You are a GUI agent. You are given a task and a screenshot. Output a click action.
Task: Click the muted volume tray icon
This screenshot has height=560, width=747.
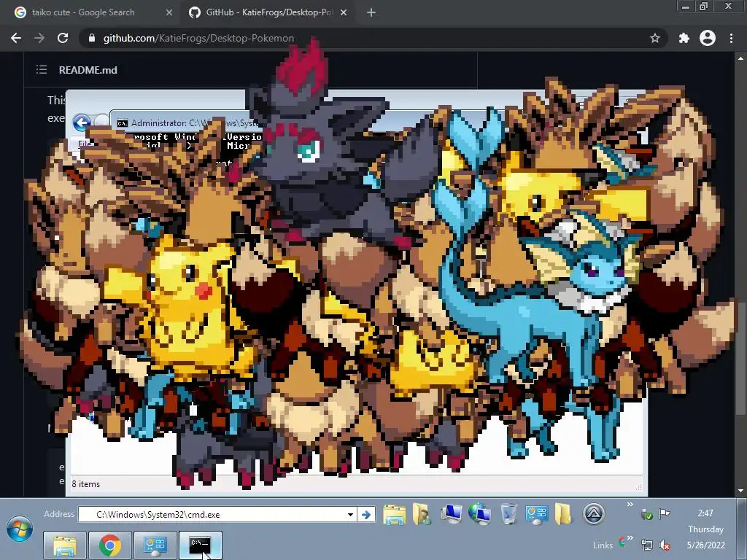tap(664, 545)
